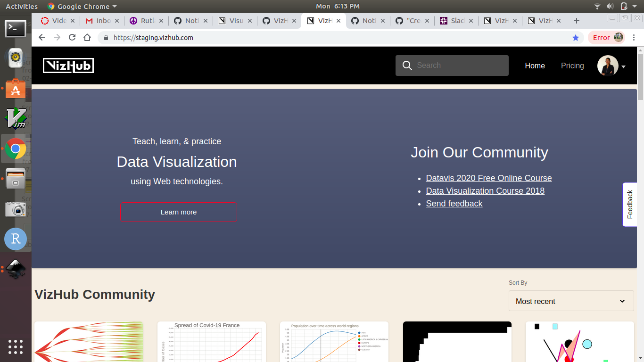This screenshot has height=362, width=644.
Task: Expand the profile chevron next to the avatar
Action: 623,67
